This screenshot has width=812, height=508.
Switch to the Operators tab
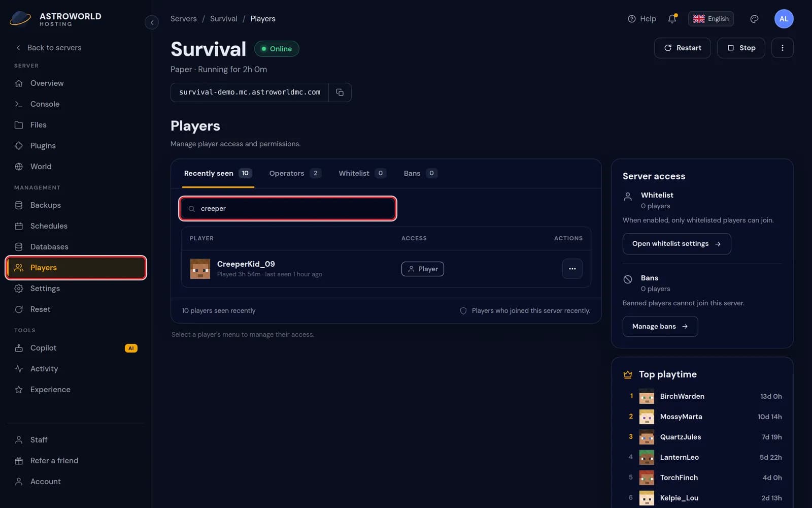pos(295,173)
